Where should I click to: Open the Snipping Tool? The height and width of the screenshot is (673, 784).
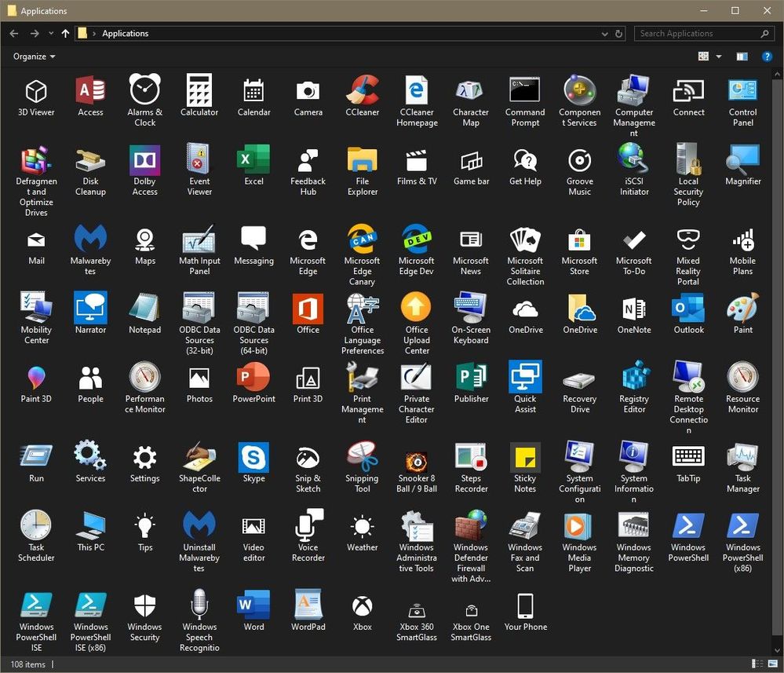(362, 459)
